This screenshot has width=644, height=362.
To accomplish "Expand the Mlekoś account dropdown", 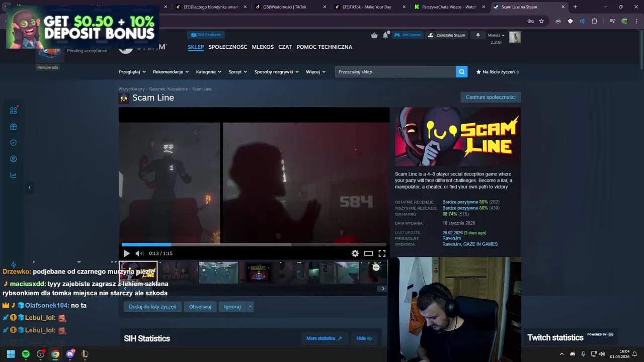I will [x=496, y=35].
